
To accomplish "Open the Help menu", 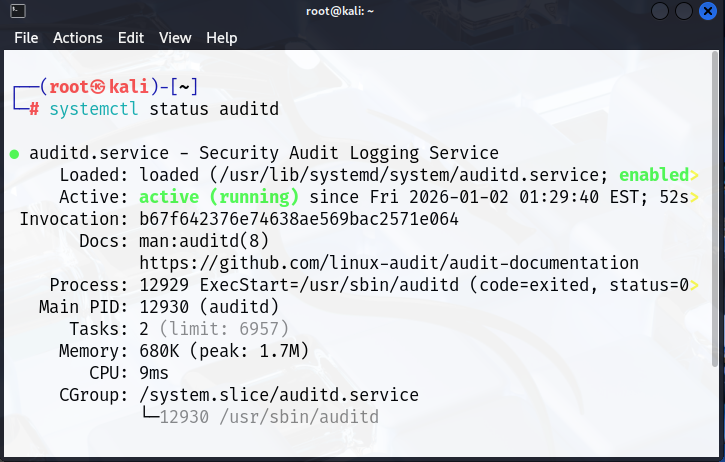I will point(222,38).
